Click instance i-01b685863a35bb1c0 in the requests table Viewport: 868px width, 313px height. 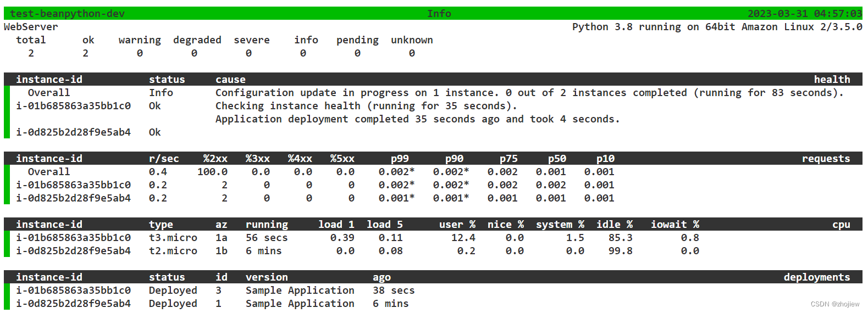[73, 185]
